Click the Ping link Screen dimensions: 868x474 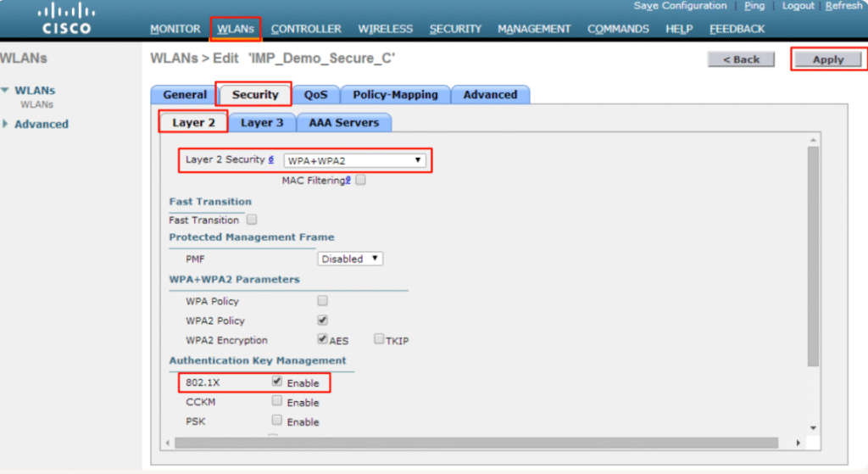[754, 6]
